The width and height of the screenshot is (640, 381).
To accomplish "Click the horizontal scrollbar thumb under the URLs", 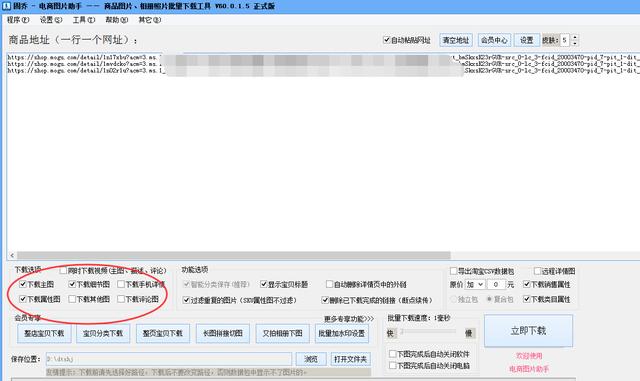I will 233,256.
